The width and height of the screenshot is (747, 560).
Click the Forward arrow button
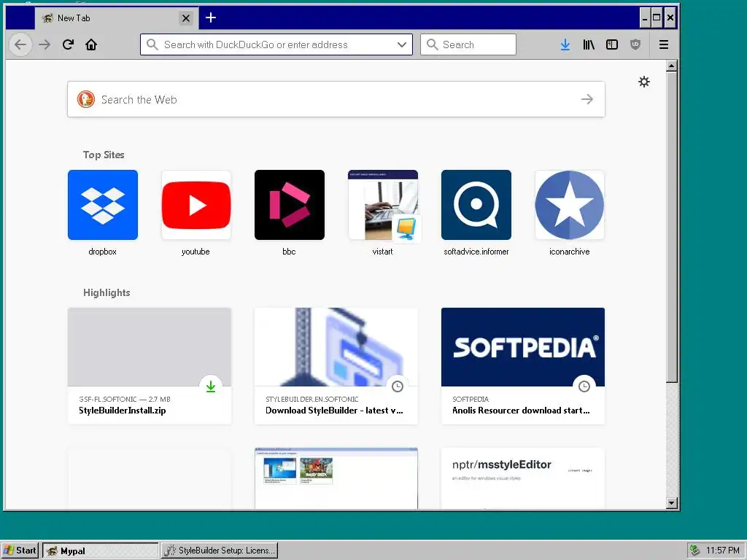tap(44, 44)
